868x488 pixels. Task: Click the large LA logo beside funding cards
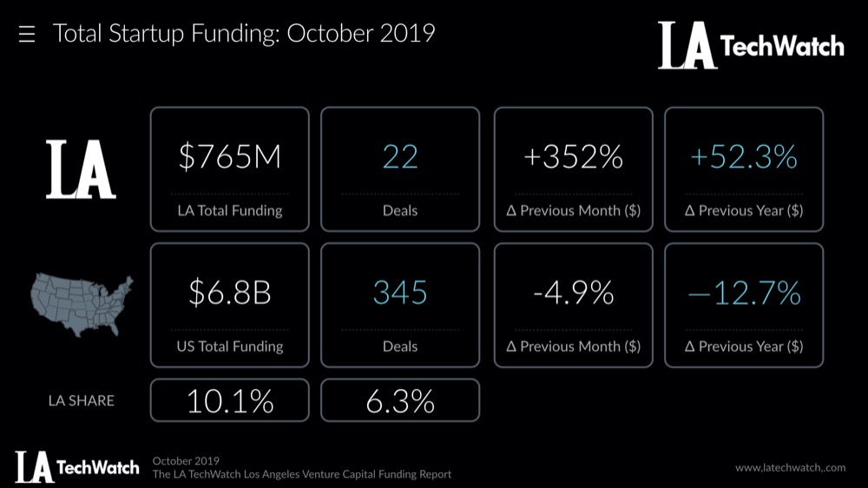[x=81, y=168]
